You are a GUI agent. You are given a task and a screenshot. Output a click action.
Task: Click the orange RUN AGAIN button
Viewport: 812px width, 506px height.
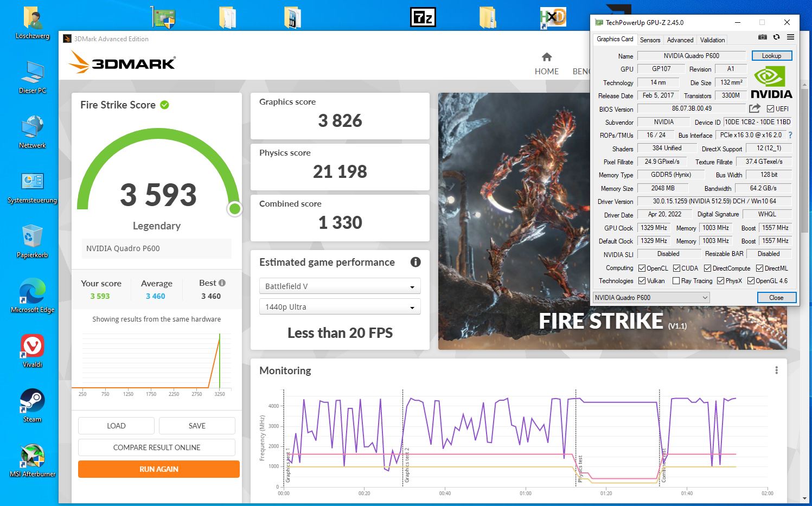click(x=159, y=469)
